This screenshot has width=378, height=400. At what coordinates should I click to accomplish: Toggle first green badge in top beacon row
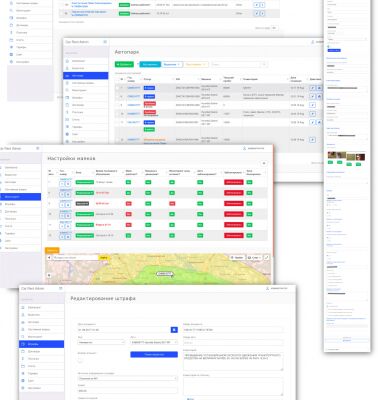[128, 182]
